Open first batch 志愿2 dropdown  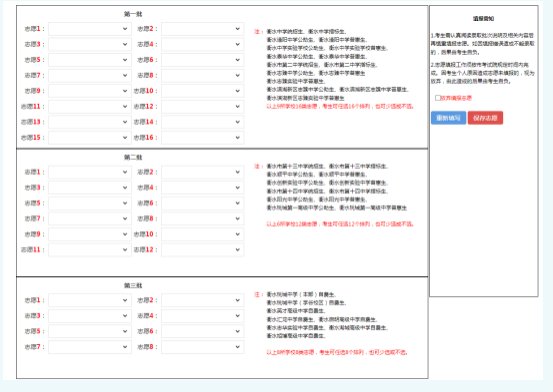[202, 29]
